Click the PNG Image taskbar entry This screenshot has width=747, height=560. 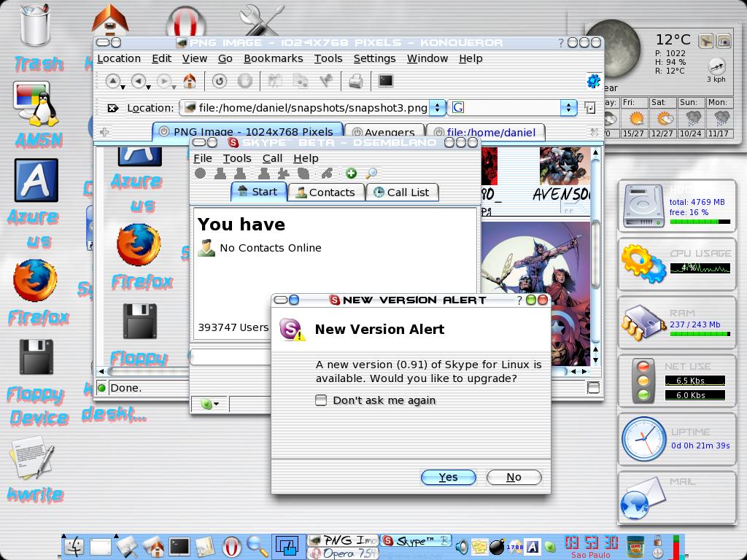click(x=343, y=540)
